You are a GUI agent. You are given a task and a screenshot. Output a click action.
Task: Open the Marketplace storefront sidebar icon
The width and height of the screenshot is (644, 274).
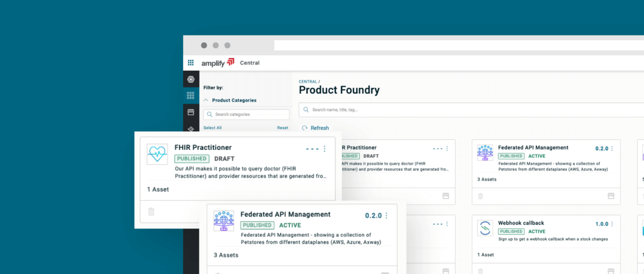point(191,112)
